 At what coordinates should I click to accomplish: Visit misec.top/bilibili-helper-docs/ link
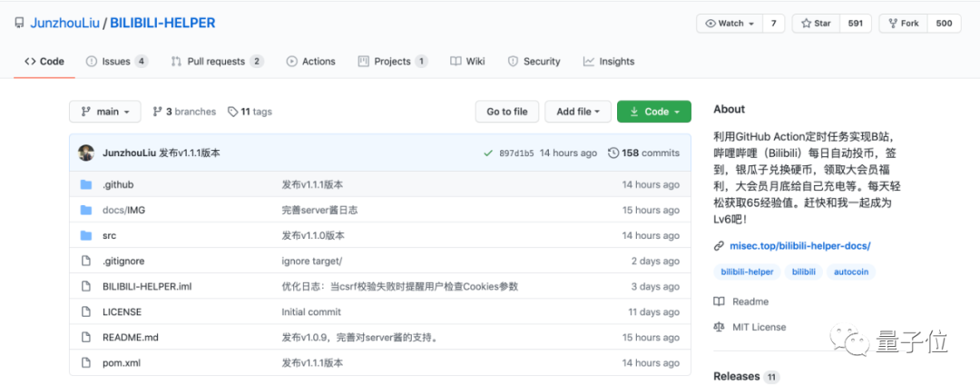[x=800, y=246]
